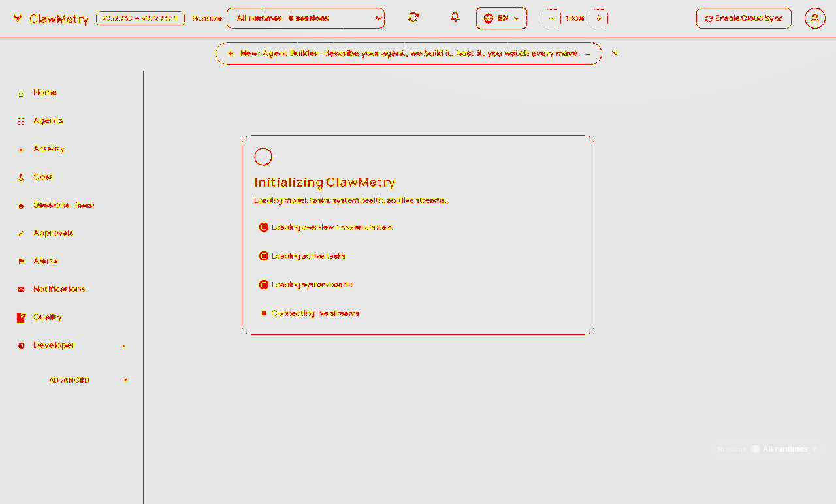836x504 pixels.
Task: Open the "All runtimes · 0 sessions" dropdown
Action: tap(306, 18)
